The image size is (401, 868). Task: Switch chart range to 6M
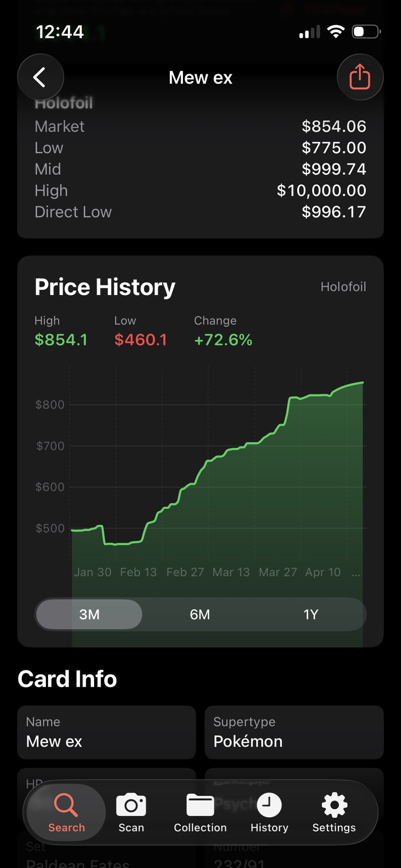tap(200, 614)
